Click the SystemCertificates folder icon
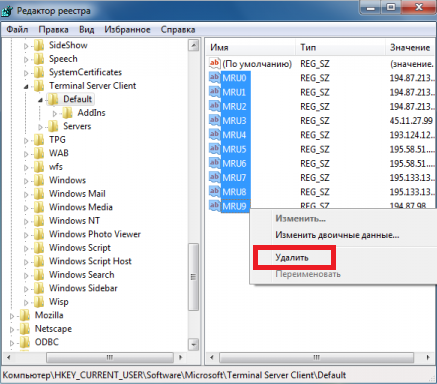 pos(39,72)
